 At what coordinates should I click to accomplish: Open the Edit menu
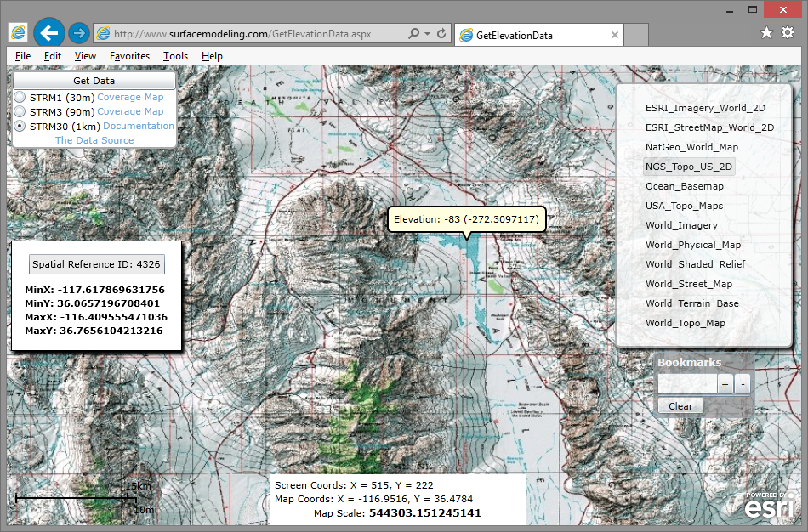53,55
